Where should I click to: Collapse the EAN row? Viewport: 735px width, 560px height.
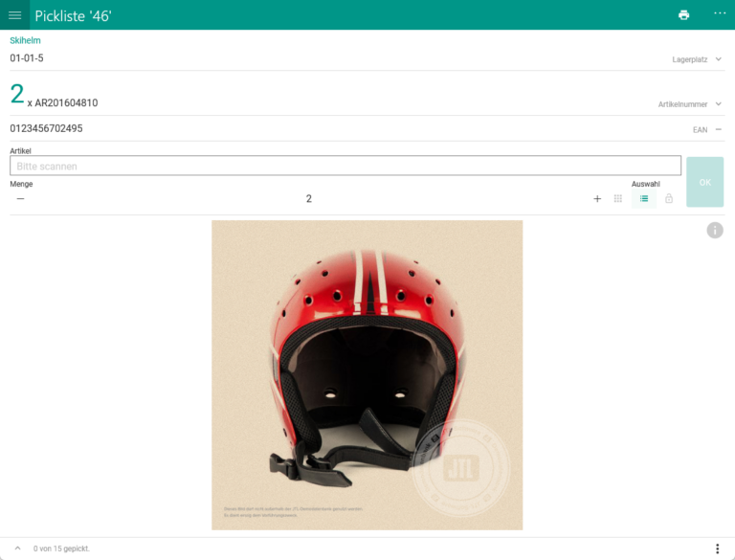718,129
